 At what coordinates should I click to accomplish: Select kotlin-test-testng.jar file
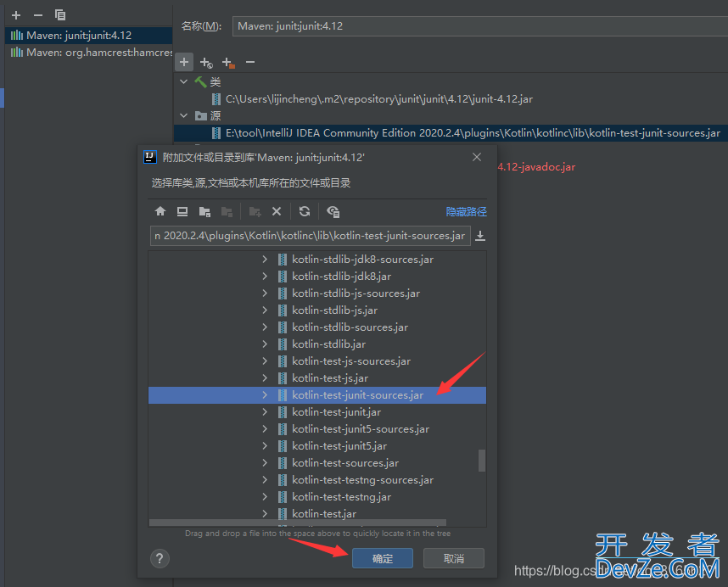click(341, 497)
